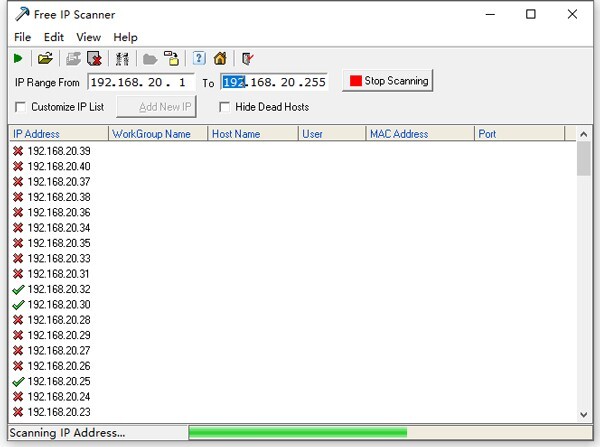Viewport: 600px width, 447px height.
Task: Click the Host Name column header
Action: 252,133
